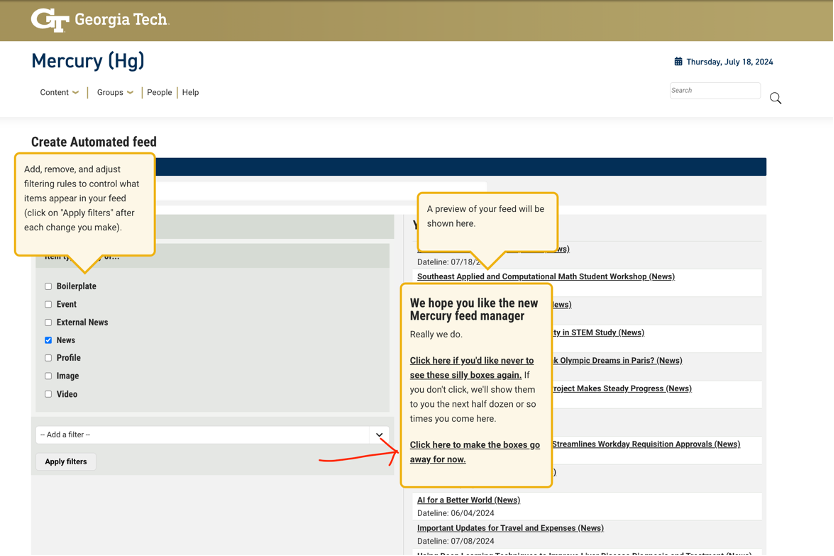Enable the External News checkbox
Viewport: 834px width, 556px height.
pyautogui.click(x=48, y=322)
